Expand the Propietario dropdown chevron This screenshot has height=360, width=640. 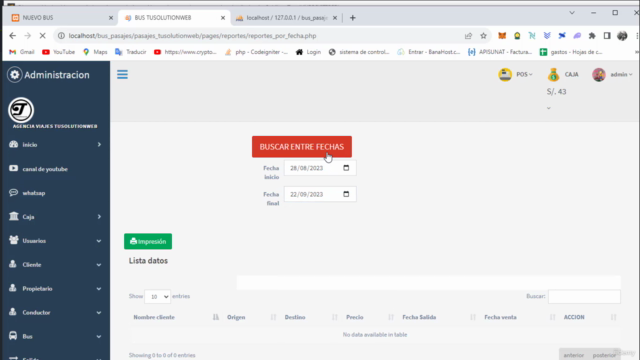click(99, 289)
